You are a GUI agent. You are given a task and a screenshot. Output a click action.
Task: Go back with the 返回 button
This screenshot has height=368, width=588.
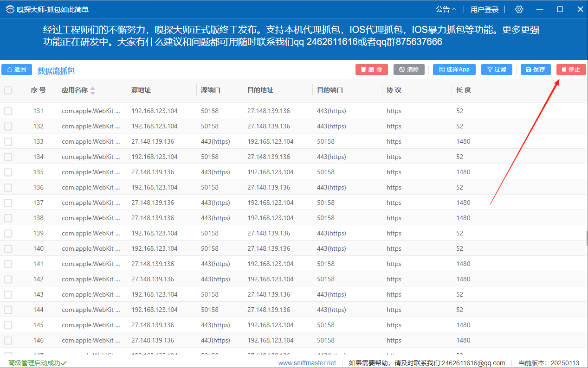coord(17,70)
